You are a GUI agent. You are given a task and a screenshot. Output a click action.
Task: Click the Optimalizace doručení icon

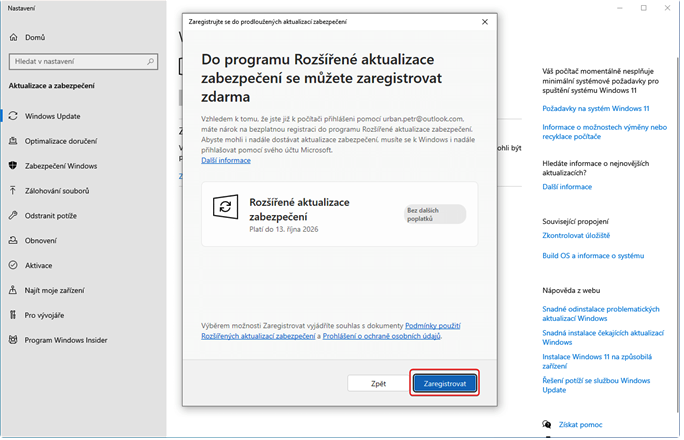(x=13, y=140)
